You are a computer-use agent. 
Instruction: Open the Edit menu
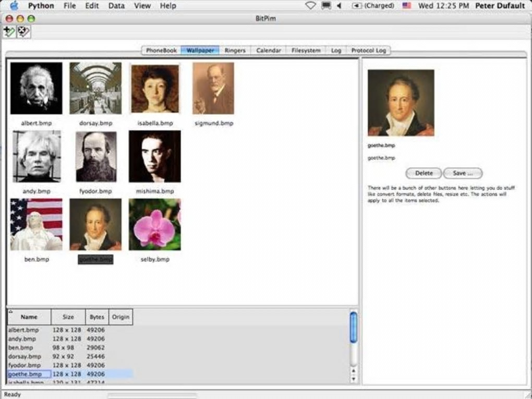92,5
